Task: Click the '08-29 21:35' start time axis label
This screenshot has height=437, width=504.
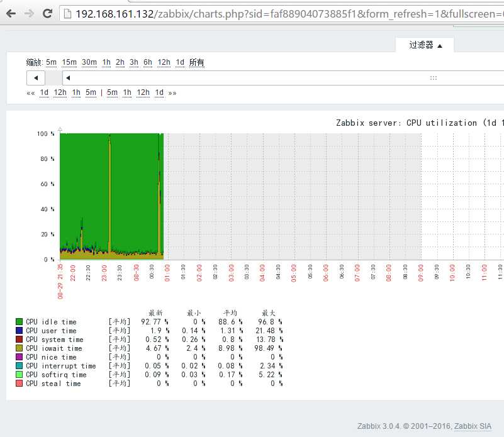Action: point(60,282)
